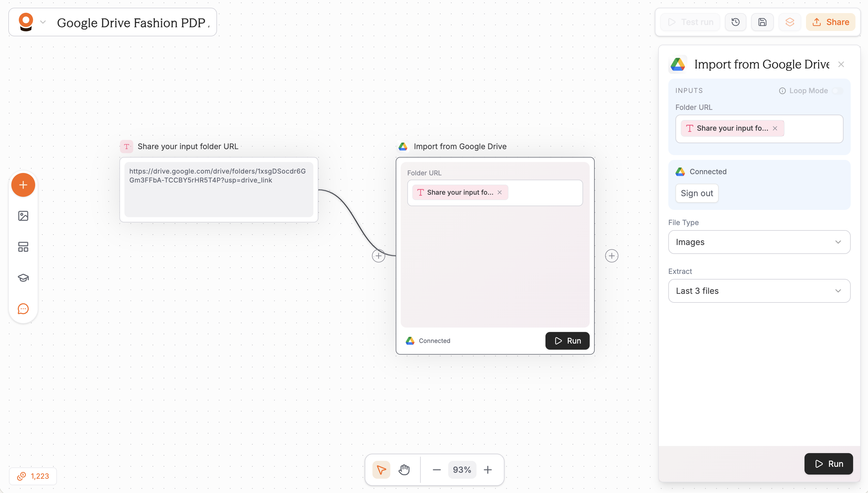Open the graduation cap tutorials icon
868x493 pixels.
[23, 278]
